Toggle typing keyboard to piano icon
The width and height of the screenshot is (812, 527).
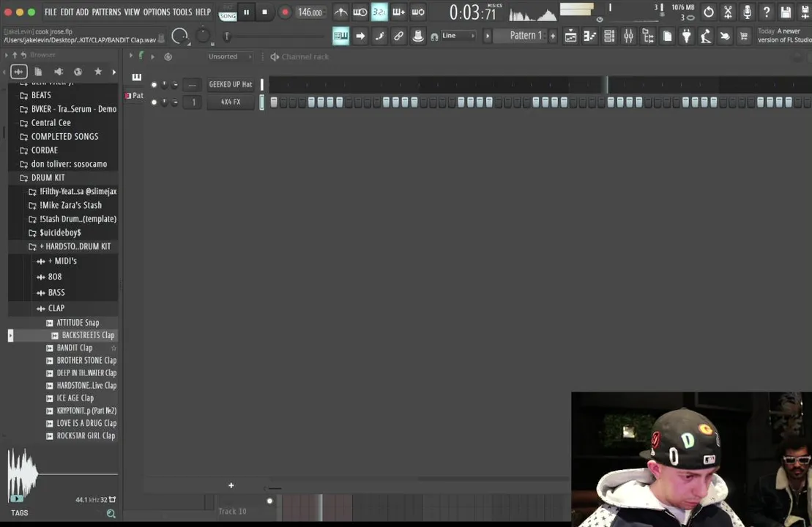pyautogui.click(x=340, y=36)
